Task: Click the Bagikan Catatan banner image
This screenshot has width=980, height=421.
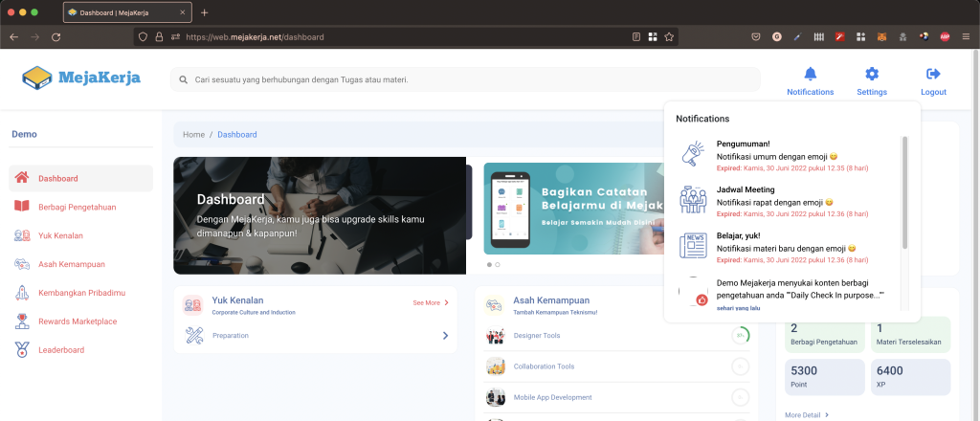Action: 574,209
